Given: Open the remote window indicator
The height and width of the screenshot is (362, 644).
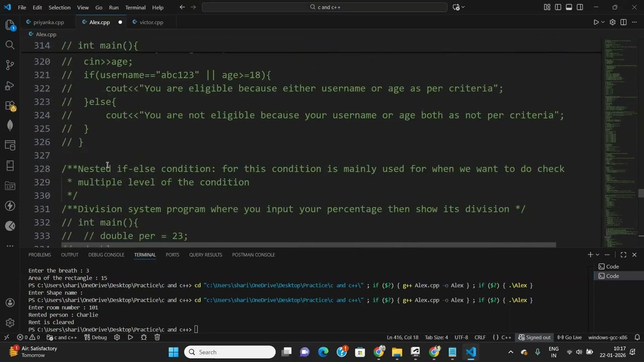Looking at the screenshot, I should pos(7,337).
